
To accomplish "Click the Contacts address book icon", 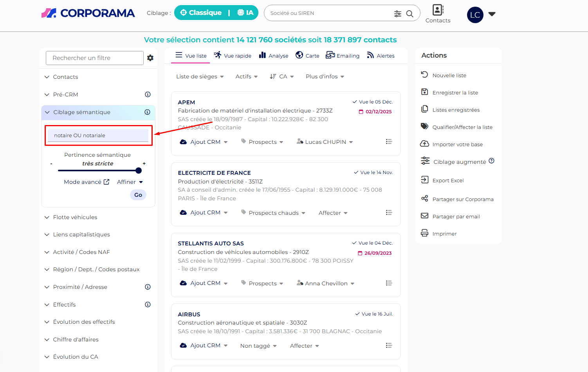I will (x=438, y=10).
